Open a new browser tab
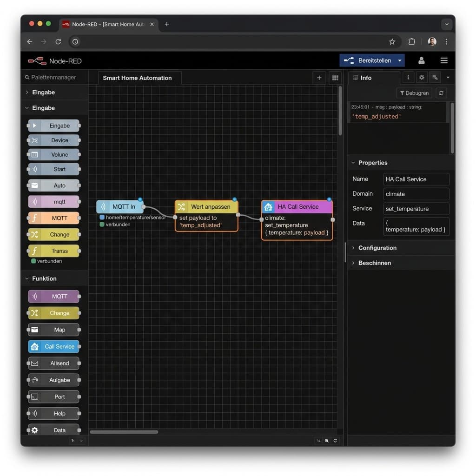 tap(167, 24)
